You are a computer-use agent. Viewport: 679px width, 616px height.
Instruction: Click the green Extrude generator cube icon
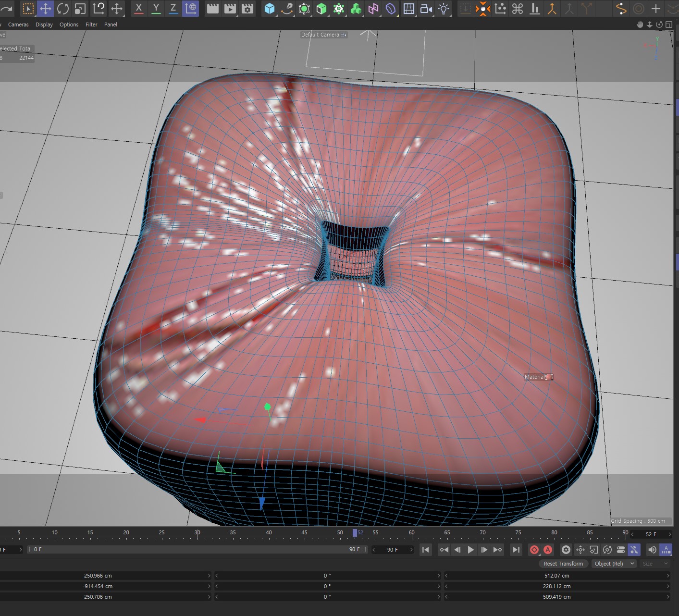(321, 9)
